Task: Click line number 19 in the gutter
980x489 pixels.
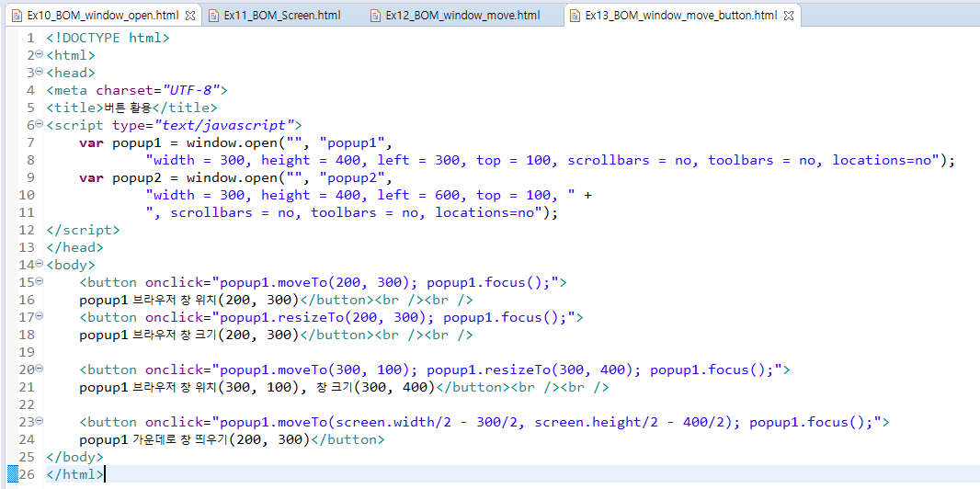Action: coord(27,352)
